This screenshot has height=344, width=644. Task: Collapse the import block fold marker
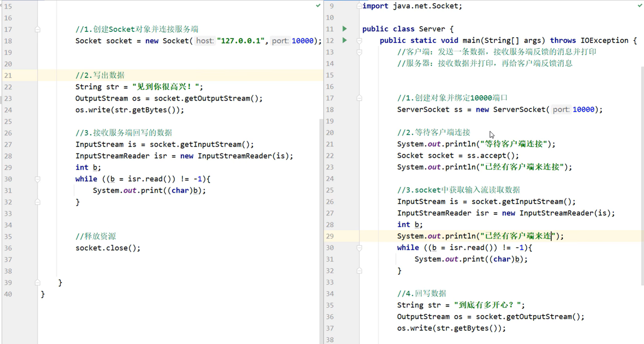click(x=359, y=6)
